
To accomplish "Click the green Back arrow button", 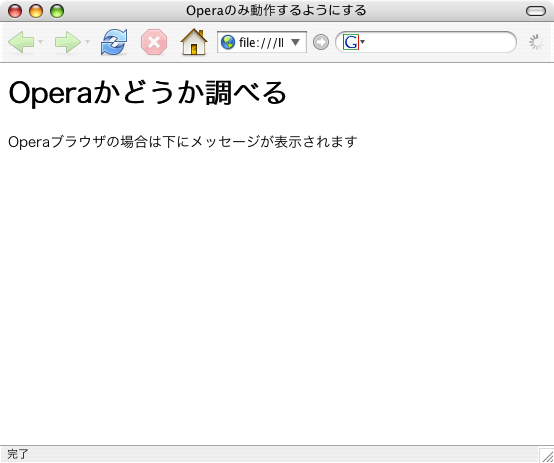I will [x=21, y=42].
